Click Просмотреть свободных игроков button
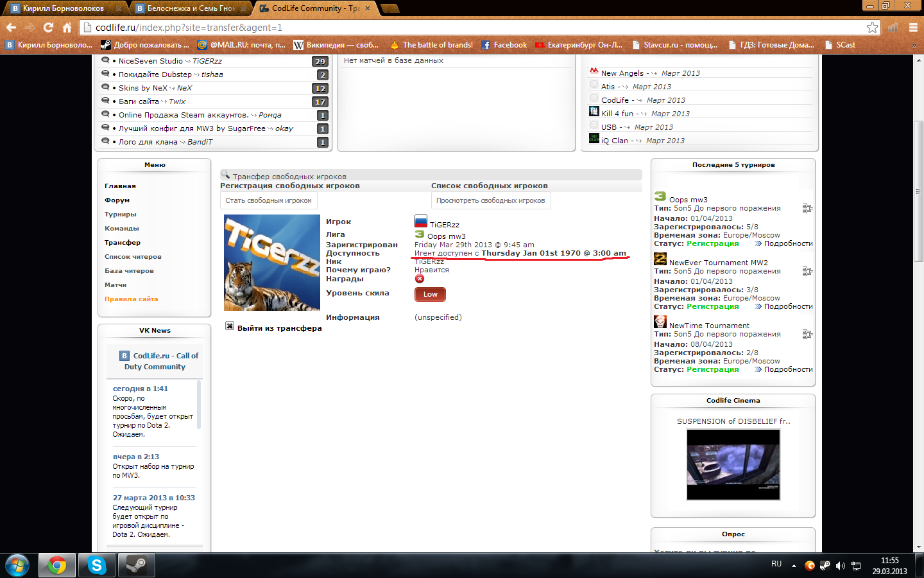This screenshot has height=578, width=924. [490, 201]
